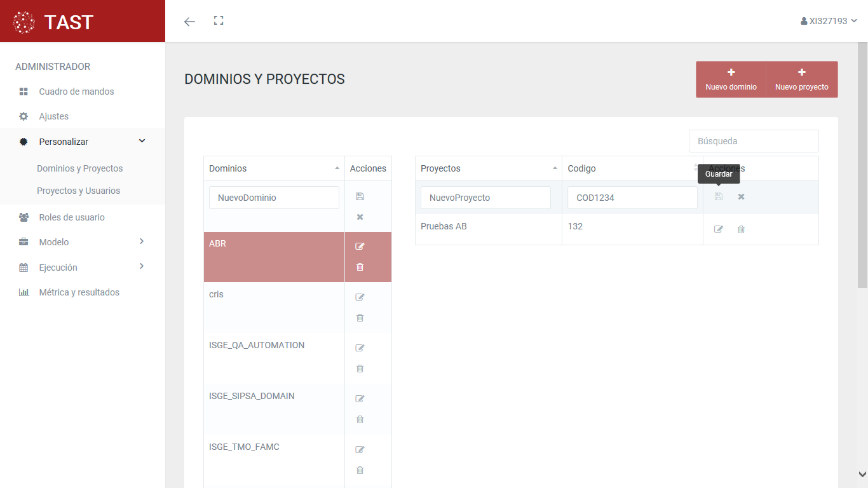This screenshot has height=488, width=868.
Task: Go to Métrica y resultados
Action: tap(79, 292)
